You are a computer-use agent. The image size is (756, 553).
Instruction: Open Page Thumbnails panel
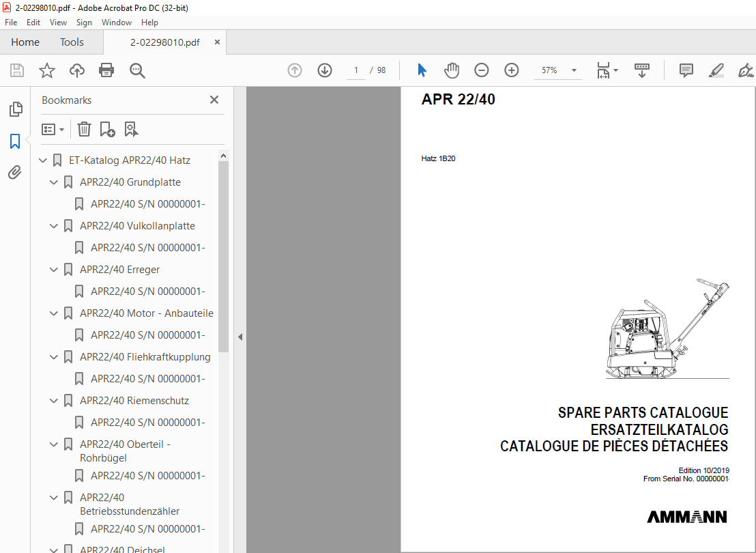(x=16, y=109)
